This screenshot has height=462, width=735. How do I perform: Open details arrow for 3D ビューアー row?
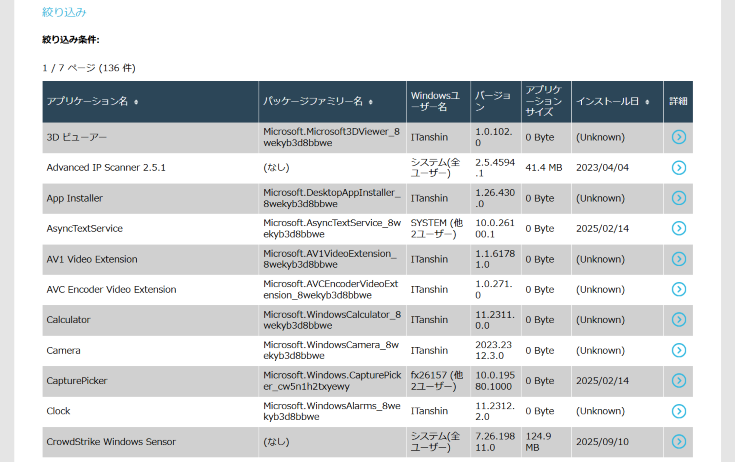(x=679, y=137)
